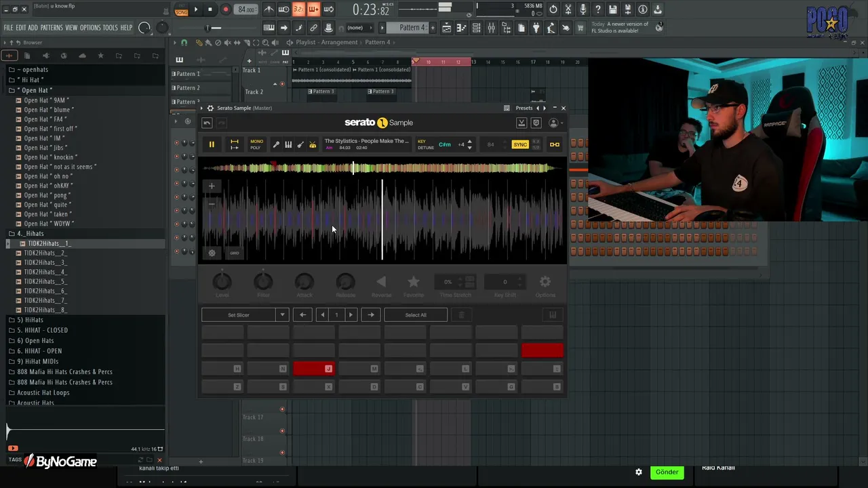Open the FILE menu
This screenshot has height=488, width=868.
coord(9,28)
